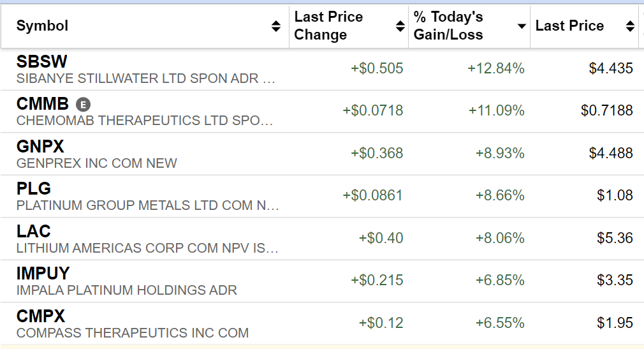Click Impala Platinum last price $3.35
The image size is (644, 349).
pos(615,281)
